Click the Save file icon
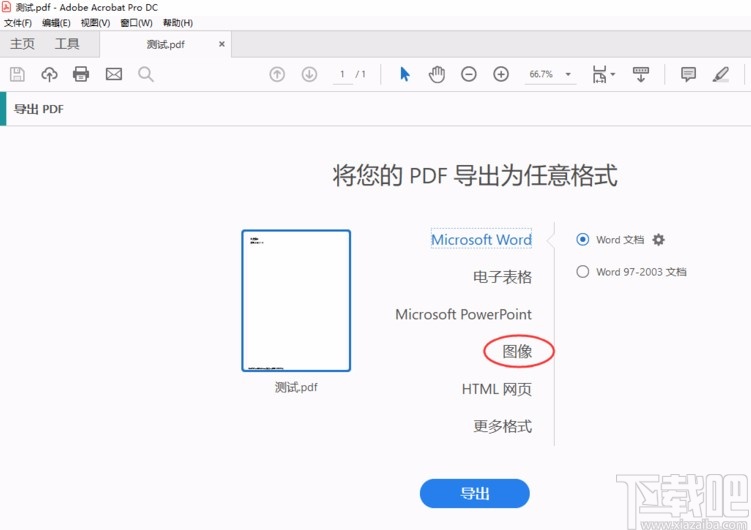This screenshot has height=530, width=751. [17, 74]
